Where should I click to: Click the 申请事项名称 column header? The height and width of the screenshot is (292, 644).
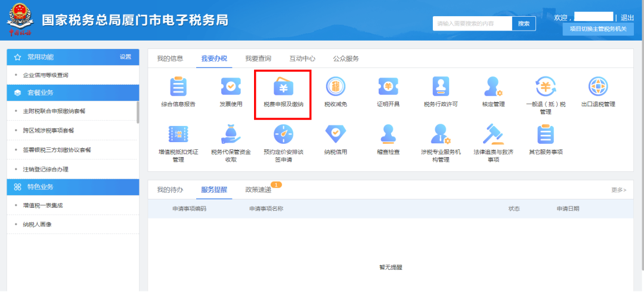pyautogui.click(x=266, y=208)
